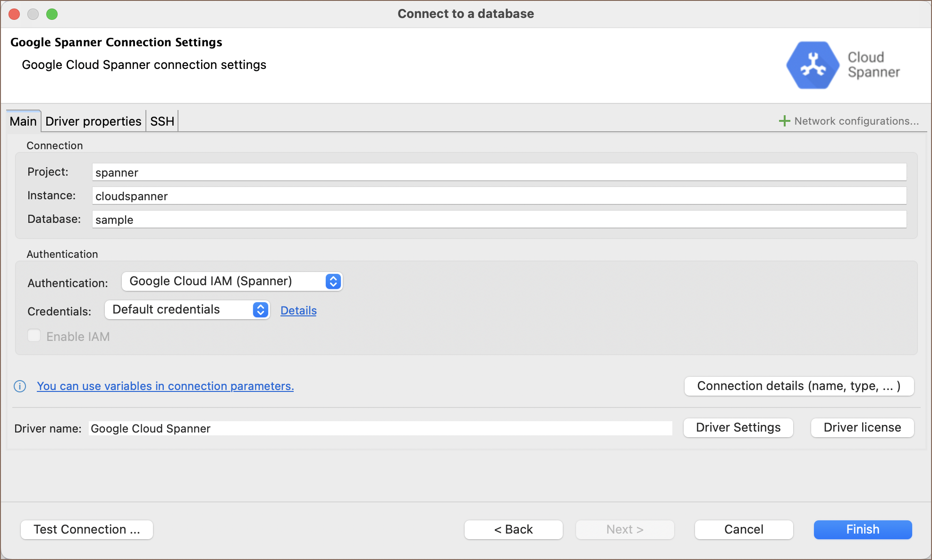This screenshot has height=560, width=932.
Task: Click the blue info circle icon
Action: 20,386
